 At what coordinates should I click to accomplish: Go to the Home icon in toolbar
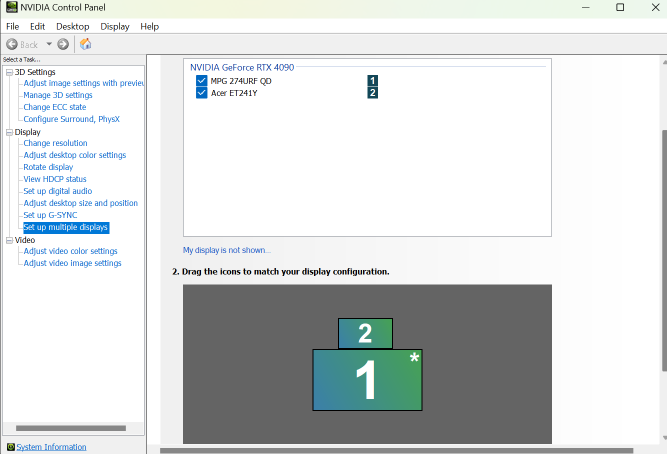(x=86, y=44)
